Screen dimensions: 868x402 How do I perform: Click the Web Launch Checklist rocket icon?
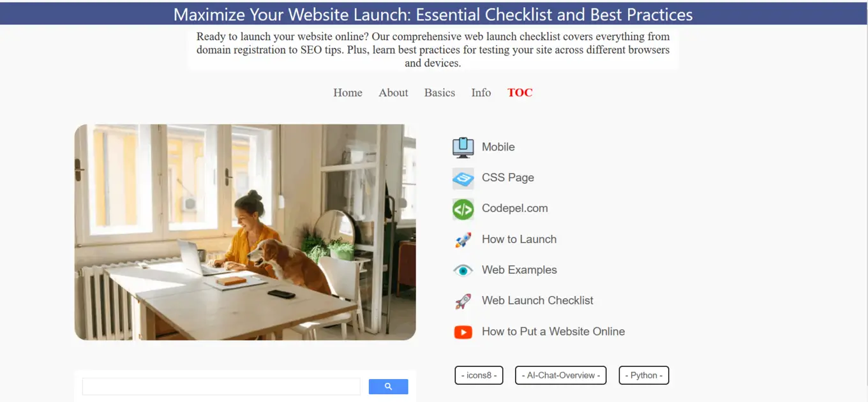(463, 301)
